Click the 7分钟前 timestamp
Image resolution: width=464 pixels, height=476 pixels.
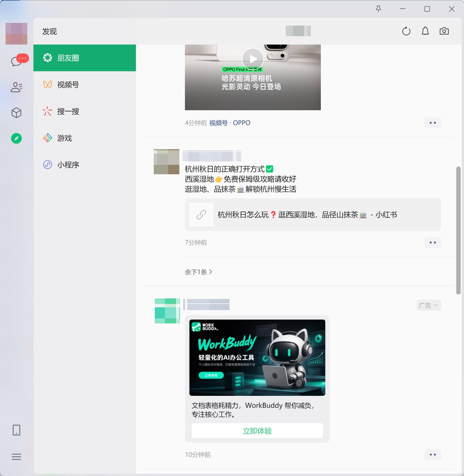tap(196, 243)
